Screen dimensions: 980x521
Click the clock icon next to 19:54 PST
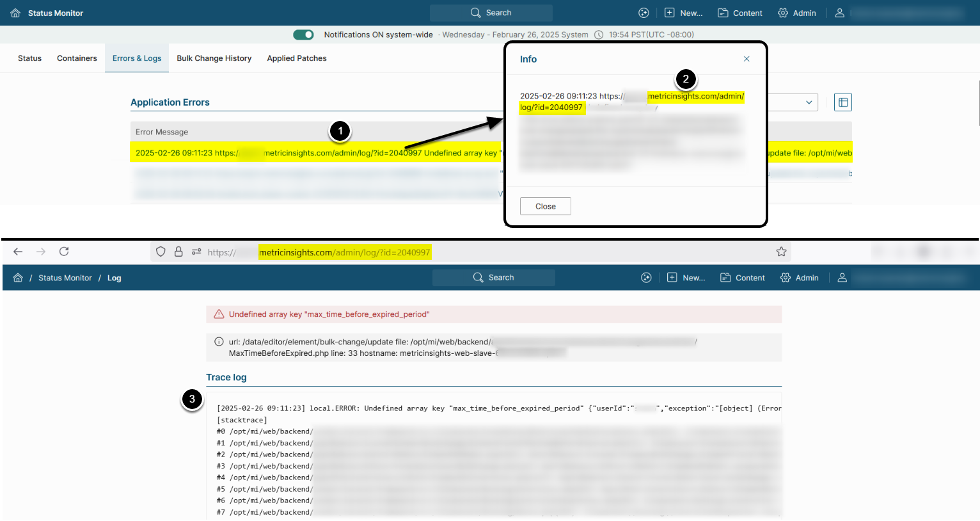click(x=599, y=35)
